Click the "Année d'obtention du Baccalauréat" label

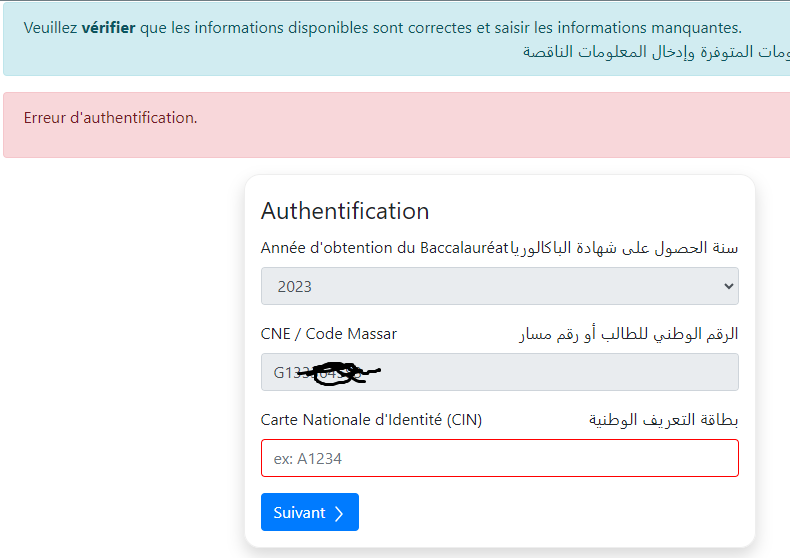pyautogui.click(x=385, y=248)
